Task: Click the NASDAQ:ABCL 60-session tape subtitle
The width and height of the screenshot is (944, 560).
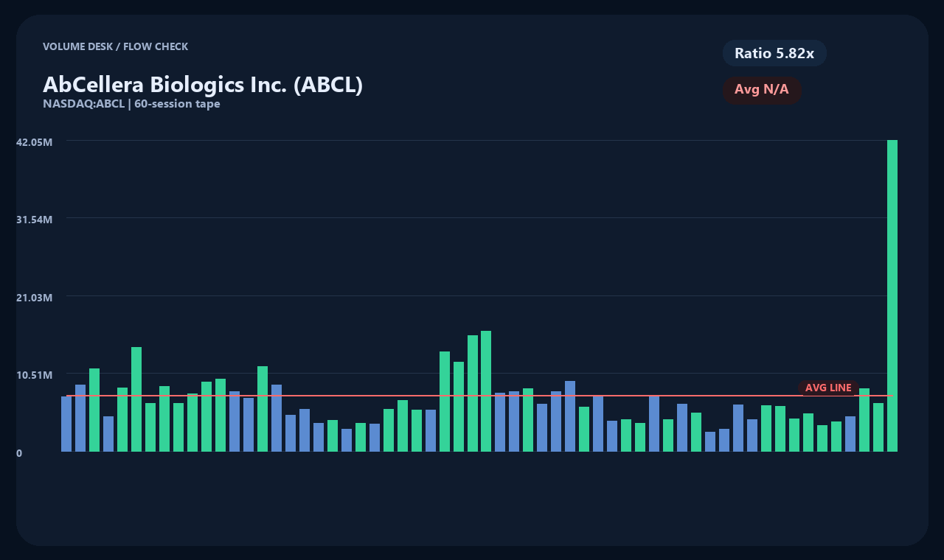Action: [x=131, y=104]
